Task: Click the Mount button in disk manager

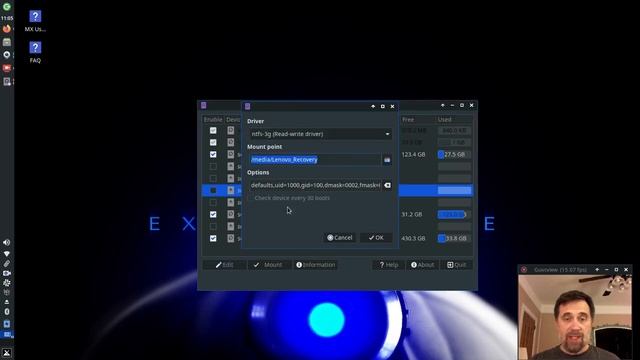Action: coord(268,265)
